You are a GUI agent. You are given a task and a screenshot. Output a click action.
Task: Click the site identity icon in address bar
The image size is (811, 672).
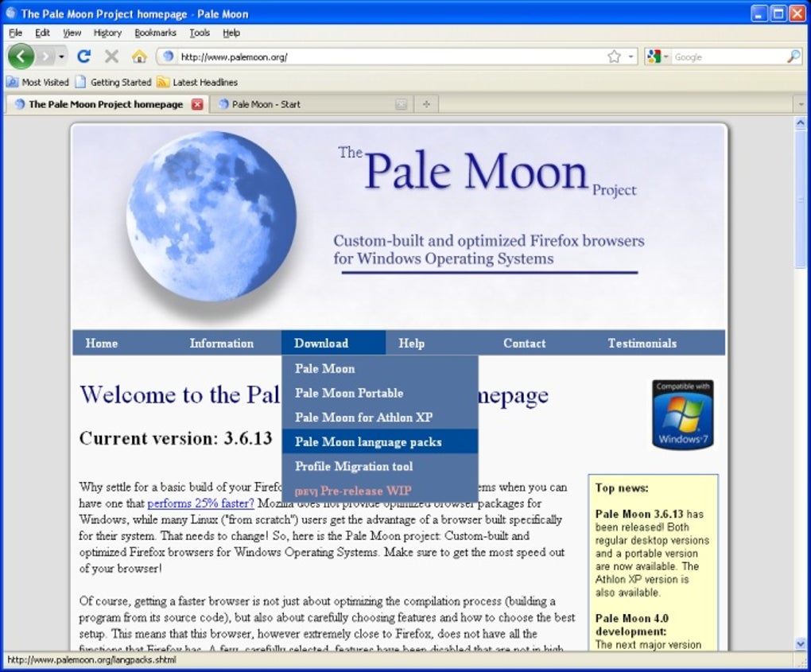[x=168, y=56]
